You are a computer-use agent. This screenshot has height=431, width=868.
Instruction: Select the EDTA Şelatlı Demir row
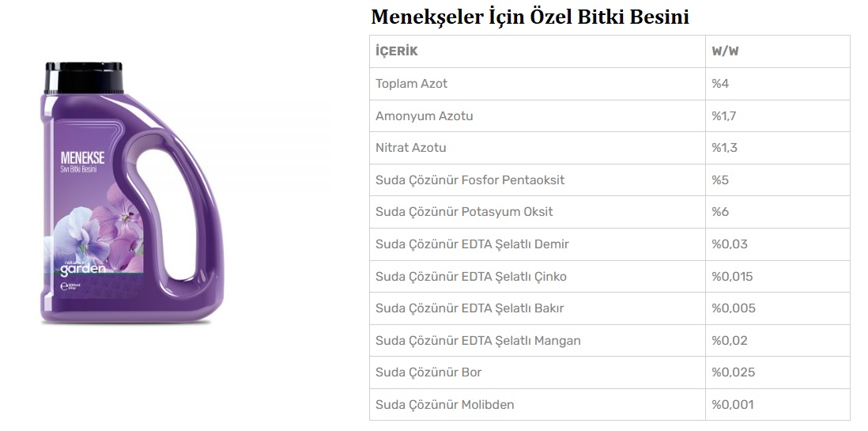(x=609, y=244)
